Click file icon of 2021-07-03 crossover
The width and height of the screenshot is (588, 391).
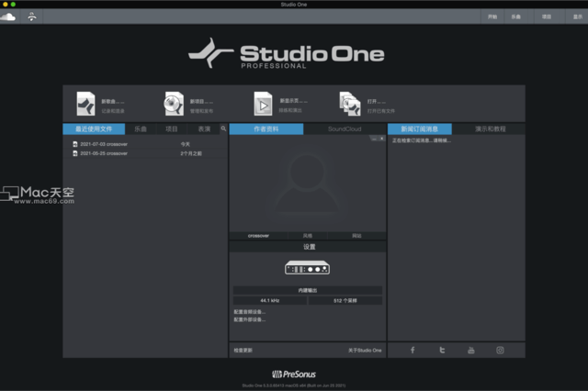75,144
